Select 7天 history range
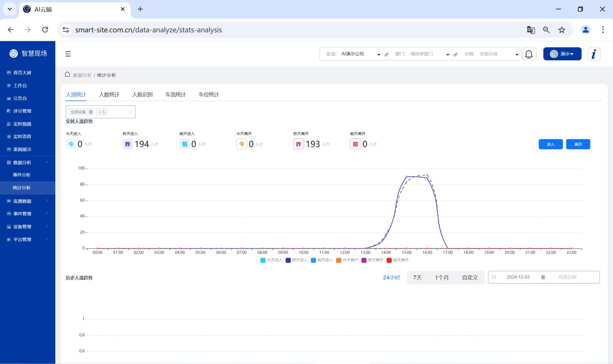This screenshot has width=613, height=364. pyautogui.click(x=417, y=277)
